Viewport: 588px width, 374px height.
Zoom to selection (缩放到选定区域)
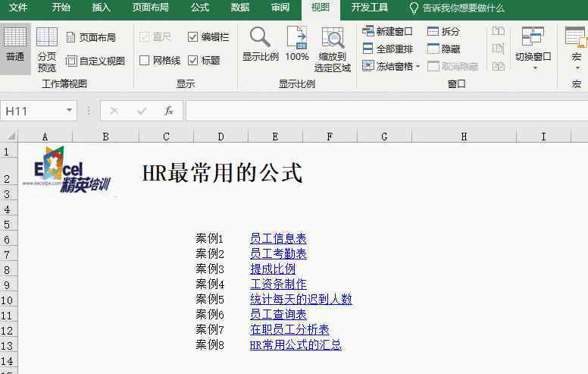[333, 49]
